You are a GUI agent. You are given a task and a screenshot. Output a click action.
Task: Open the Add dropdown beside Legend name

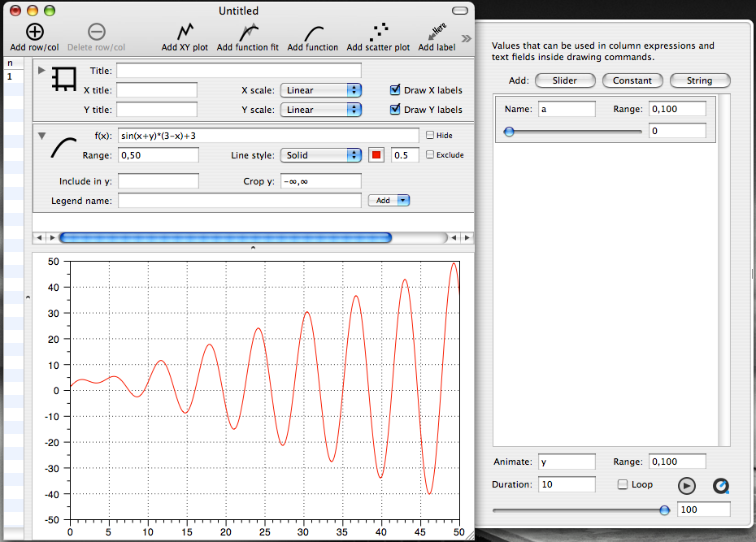coord(389,200)
